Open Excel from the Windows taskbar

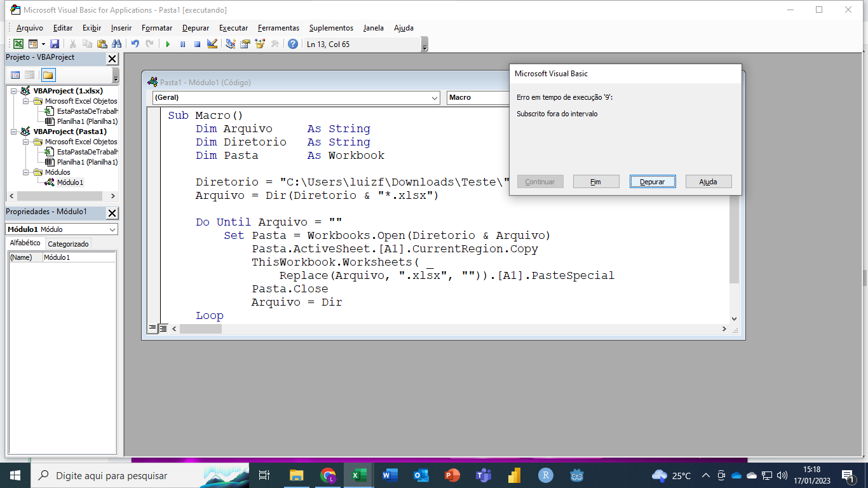(359, 475)
